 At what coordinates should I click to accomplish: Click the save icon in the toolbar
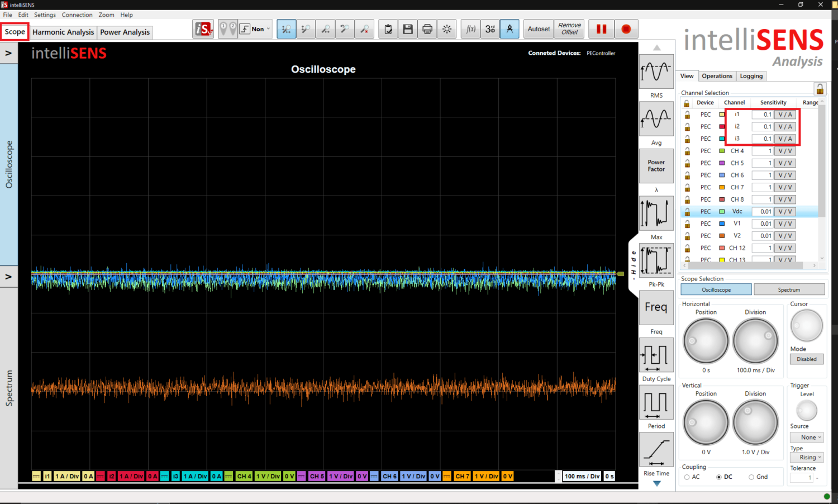pyautogui.click(x=408, y=28)
